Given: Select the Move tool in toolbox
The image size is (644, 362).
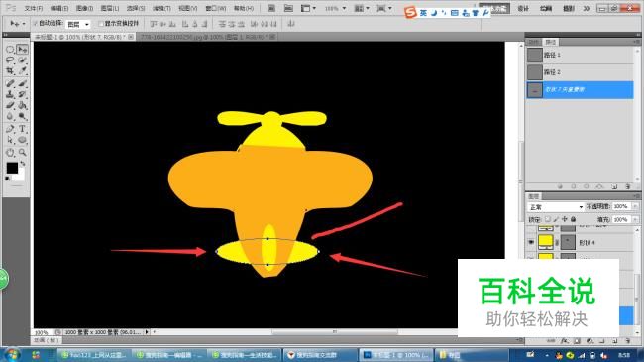Looking at the screenshot, I should 22,50.
